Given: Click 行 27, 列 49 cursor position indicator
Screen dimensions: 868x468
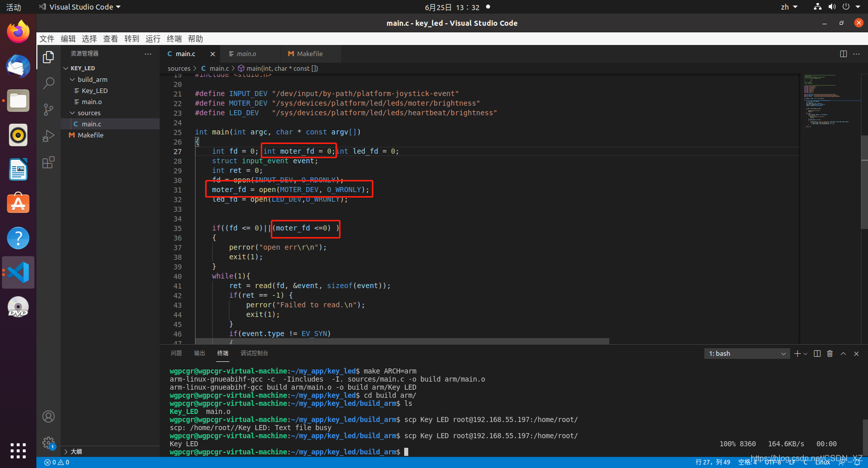Looking at the screenshot, I should coord(713,462).
